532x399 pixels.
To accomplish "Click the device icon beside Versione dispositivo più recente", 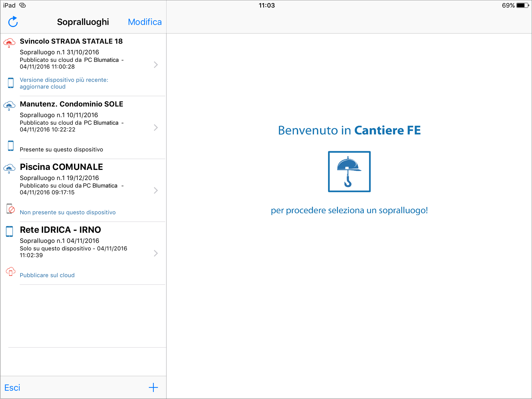I will [11, 83].
